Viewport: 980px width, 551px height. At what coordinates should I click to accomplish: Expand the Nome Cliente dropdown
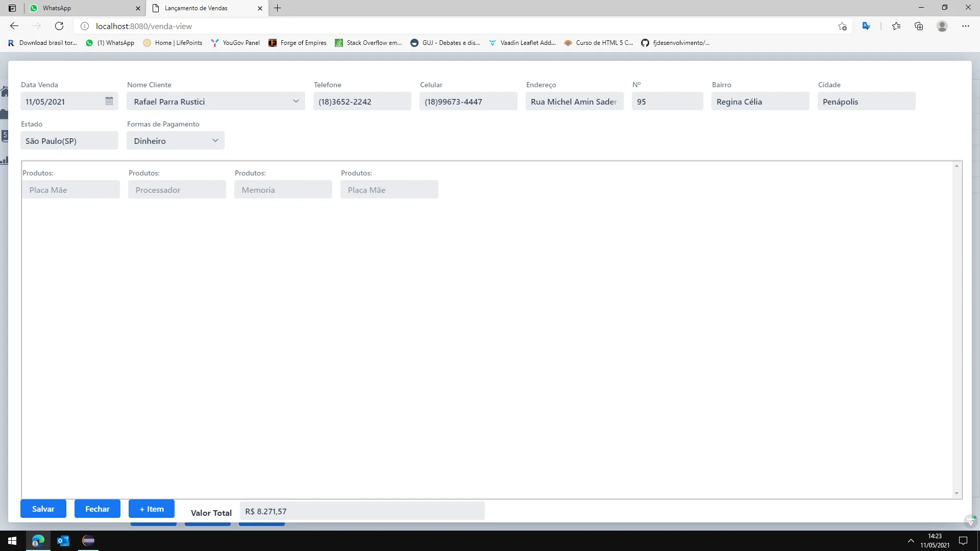click(296, 101)
